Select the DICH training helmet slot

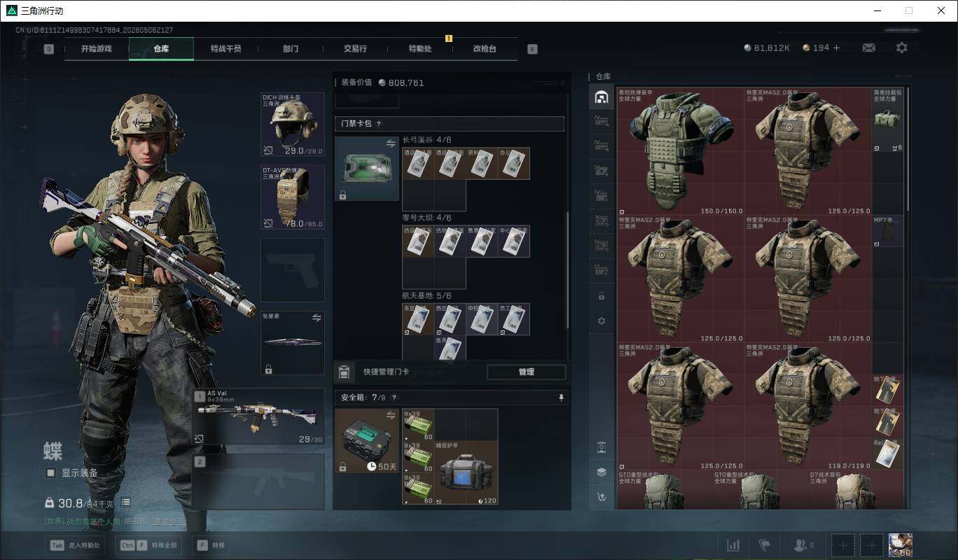293,125
